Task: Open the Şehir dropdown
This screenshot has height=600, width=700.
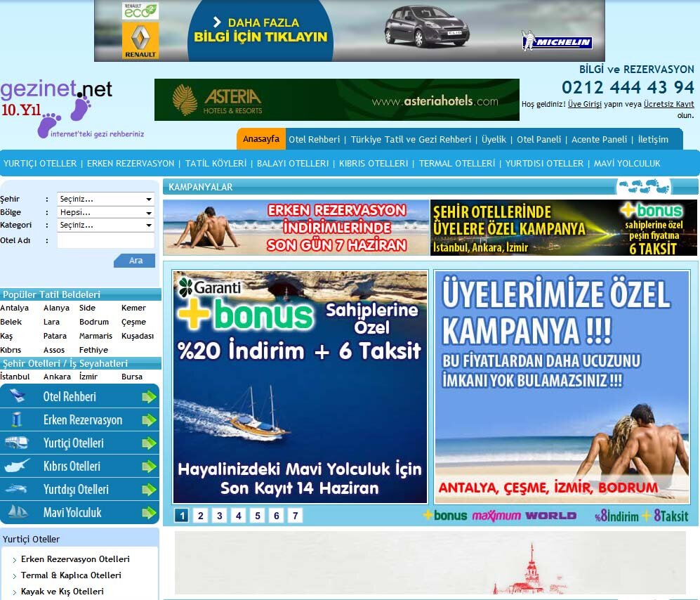Action: [105, 199]
